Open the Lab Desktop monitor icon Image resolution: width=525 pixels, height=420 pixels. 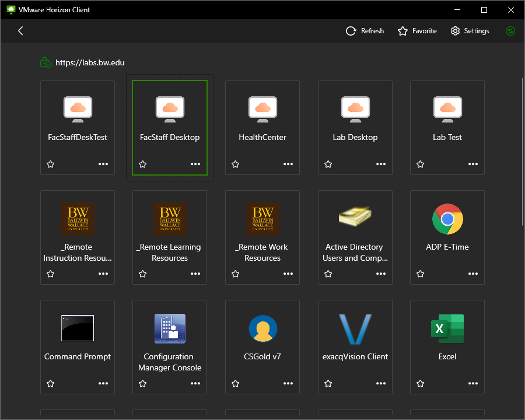(x=355, y=109)
